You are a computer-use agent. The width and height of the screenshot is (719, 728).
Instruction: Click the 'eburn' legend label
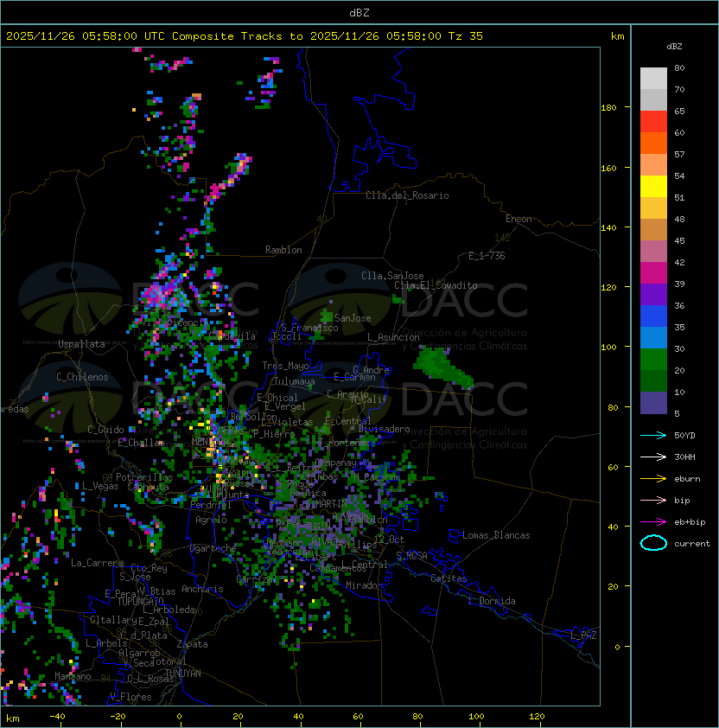[x=687, y=479]
